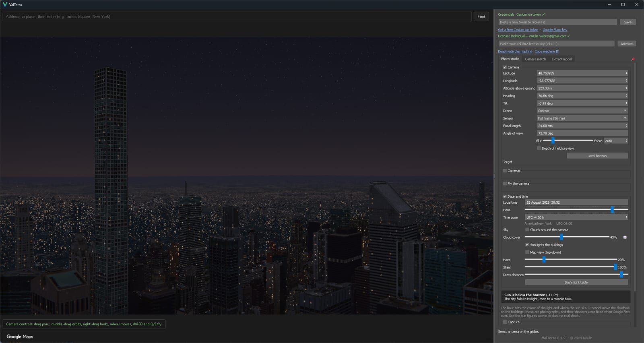The image size is (644, 343).
Task: Click the Activate license button
Action: click(626, 44)
